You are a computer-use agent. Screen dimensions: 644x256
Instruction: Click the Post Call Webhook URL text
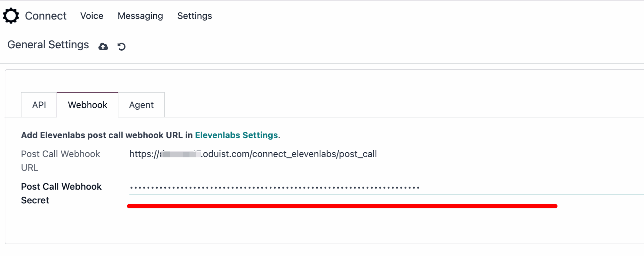(253, 154)
